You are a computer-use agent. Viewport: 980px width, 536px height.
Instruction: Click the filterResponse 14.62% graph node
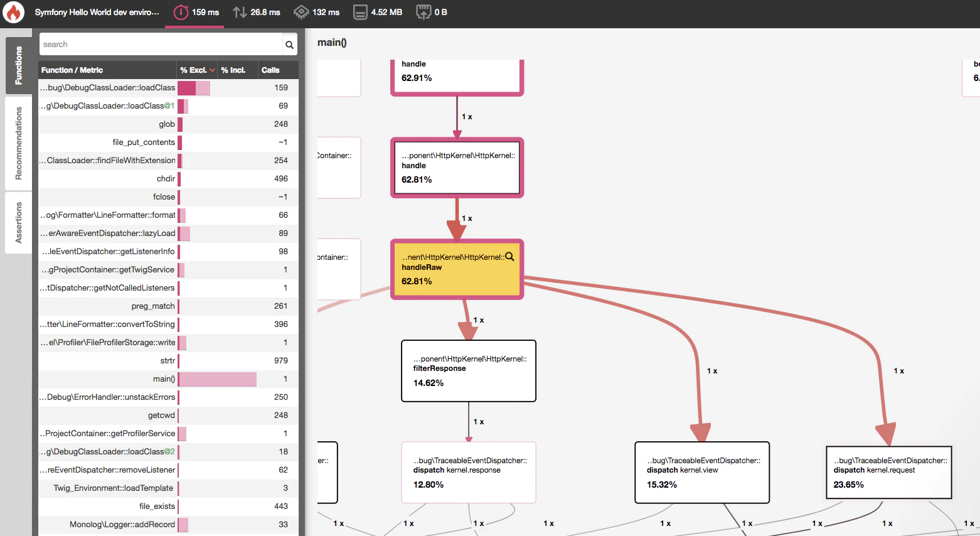469,371
